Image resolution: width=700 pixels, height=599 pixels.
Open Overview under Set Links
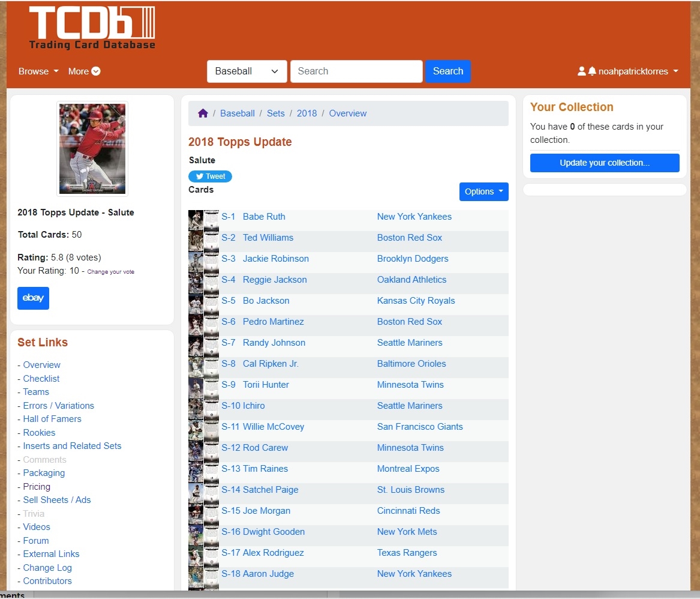coord(41,365)
